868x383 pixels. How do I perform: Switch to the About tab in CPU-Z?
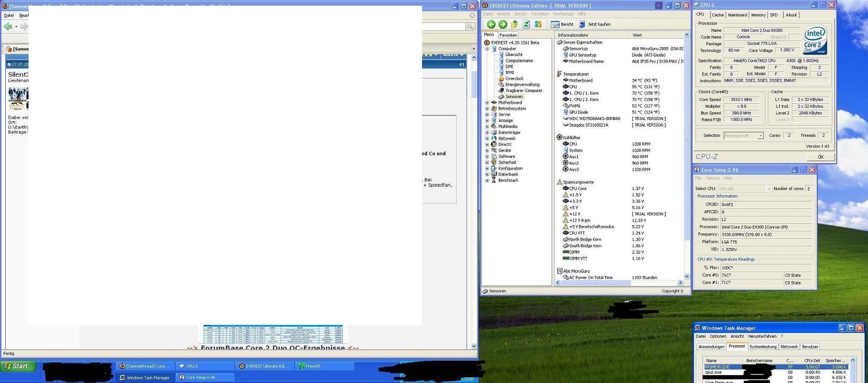(791, 15)
